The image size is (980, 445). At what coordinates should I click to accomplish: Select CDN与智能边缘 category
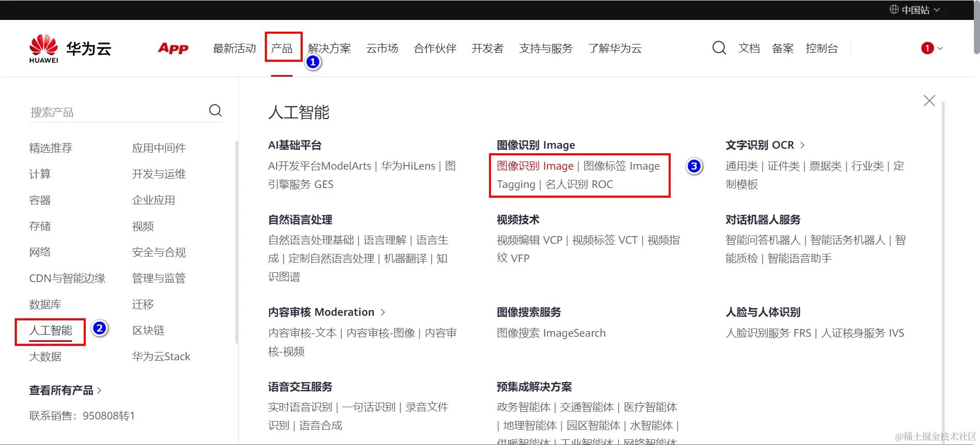[x=67, y=278]
